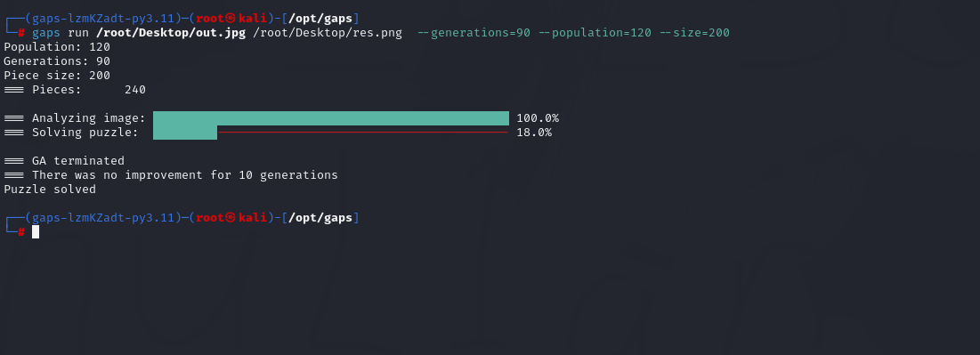The width and height of the screenshot is (980, 355).
Task: Click the red hash symbol before gaps command
Action: [21, 33]
